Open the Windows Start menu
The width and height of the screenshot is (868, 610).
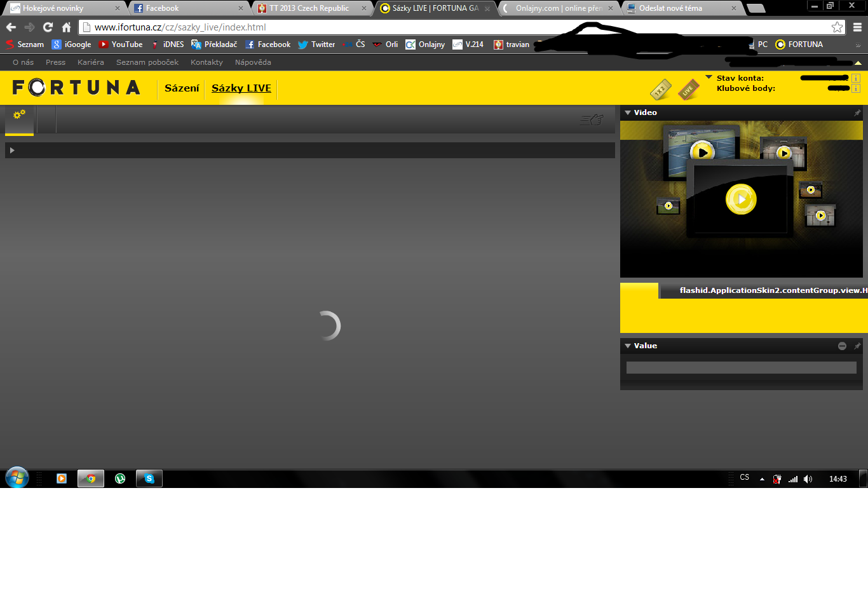pyautogui.click(x=17, y=478)
